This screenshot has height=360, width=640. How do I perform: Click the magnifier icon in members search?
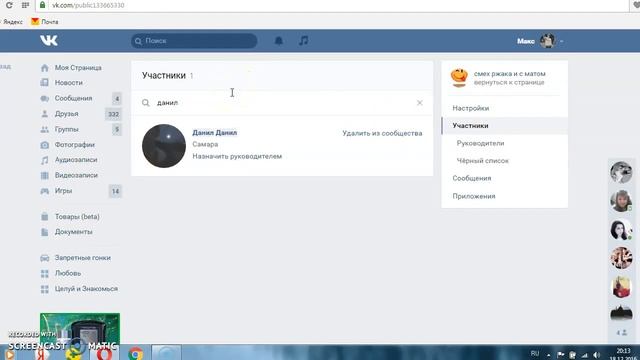tap(146, 103)
